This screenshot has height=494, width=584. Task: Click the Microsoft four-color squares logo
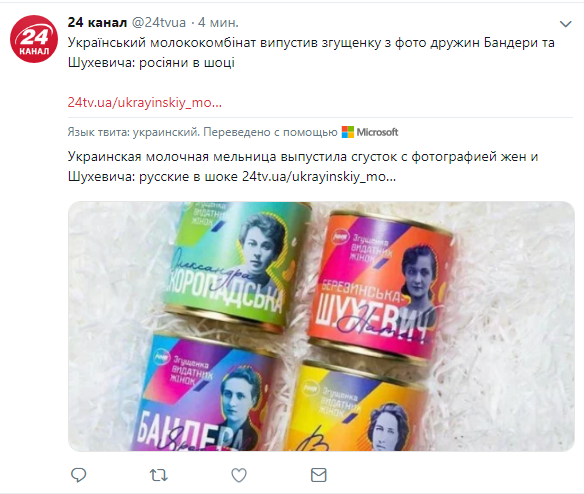point(347,132)
